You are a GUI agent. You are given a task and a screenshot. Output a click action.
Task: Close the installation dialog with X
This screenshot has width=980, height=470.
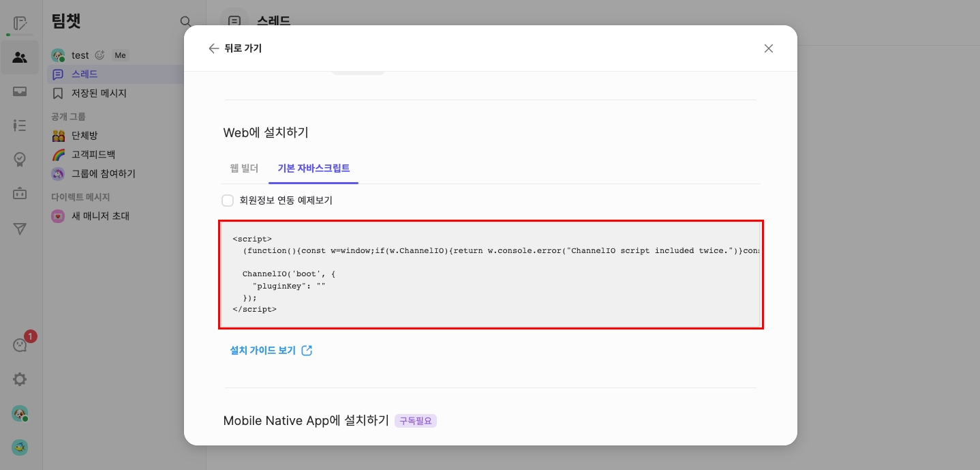point(768,48)
